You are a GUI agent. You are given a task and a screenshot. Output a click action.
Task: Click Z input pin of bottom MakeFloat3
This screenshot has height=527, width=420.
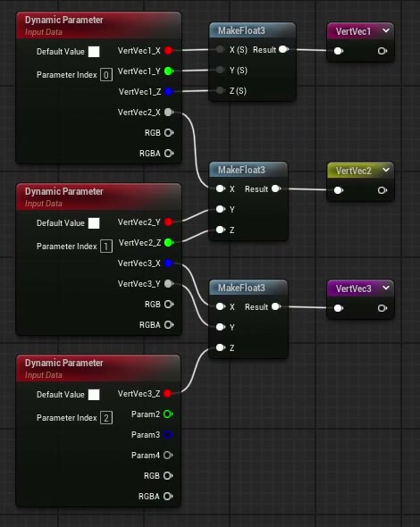point(221,347)
